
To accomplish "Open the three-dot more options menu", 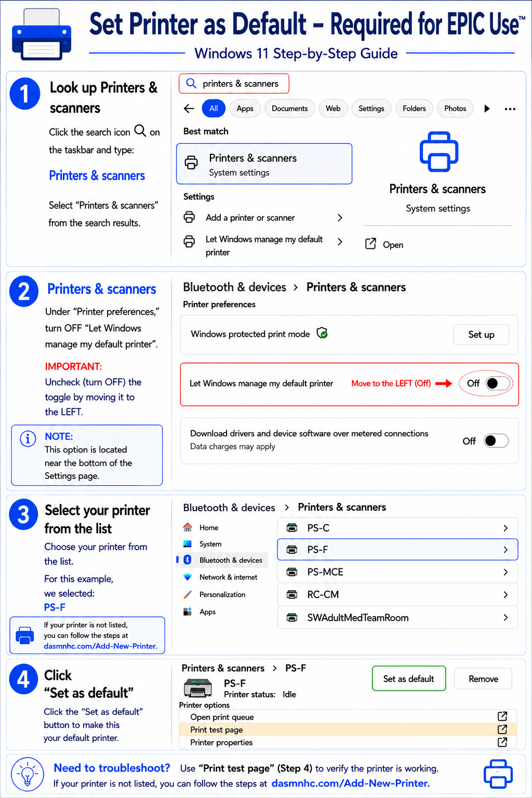I will [x=510, y=109].
